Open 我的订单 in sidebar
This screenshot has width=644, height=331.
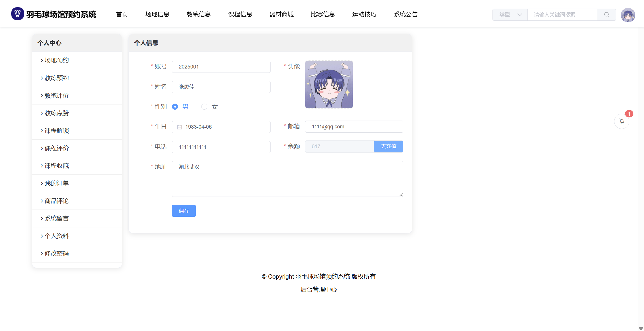click(57, 183)
